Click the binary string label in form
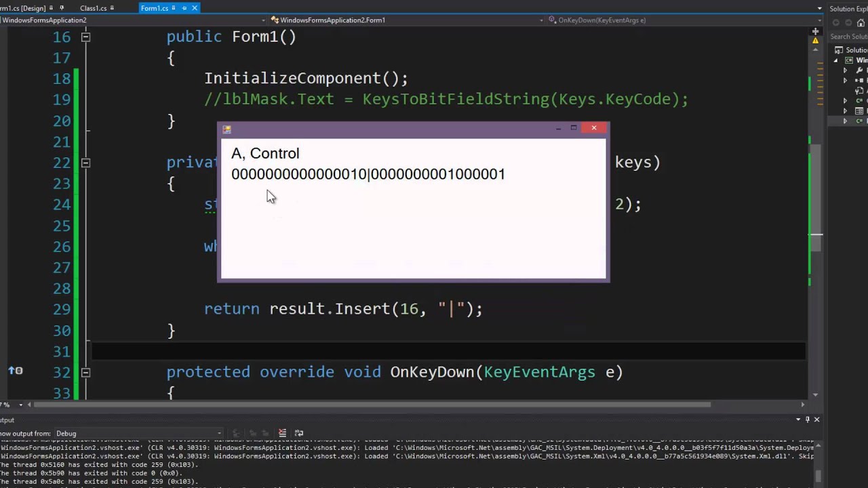 pos(368,174)
